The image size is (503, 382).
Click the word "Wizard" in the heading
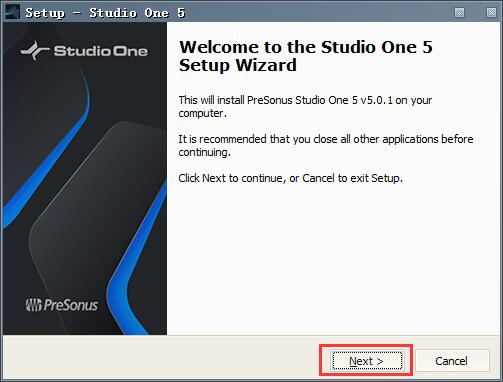(x=266, y=65)
